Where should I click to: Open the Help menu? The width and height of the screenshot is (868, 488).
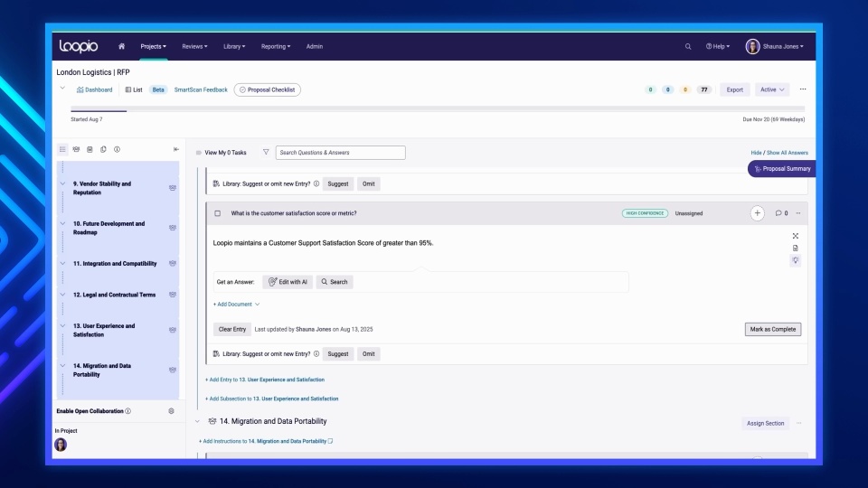[x=718, y=46]
